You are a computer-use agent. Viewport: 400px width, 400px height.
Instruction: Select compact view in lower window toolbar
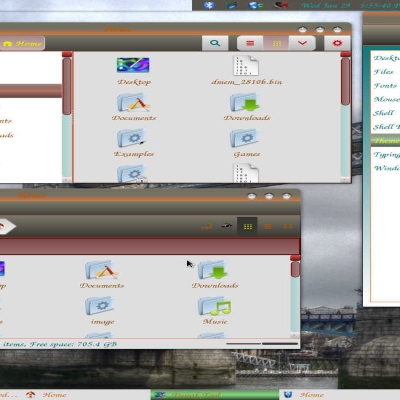tap(287, 227)
